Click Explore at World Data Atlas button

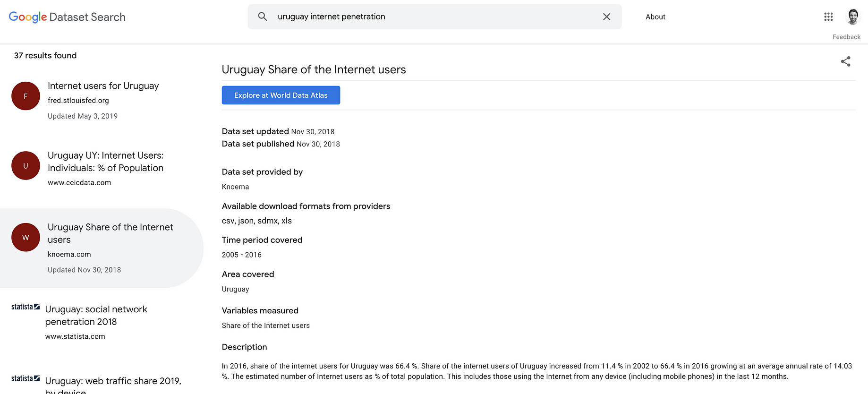pyautogui.click(x=281, y=95)
